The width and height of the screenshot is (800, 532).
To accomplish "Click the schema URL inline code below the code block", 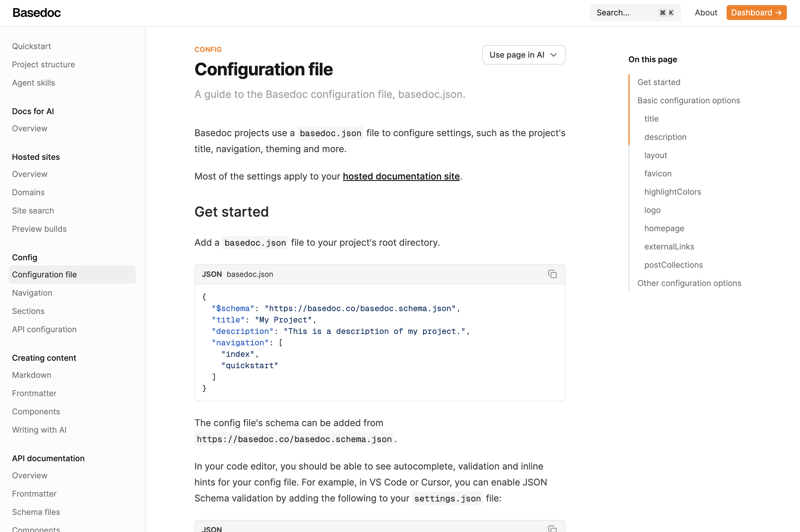I will pyautogui.click(x=294, y=439).
